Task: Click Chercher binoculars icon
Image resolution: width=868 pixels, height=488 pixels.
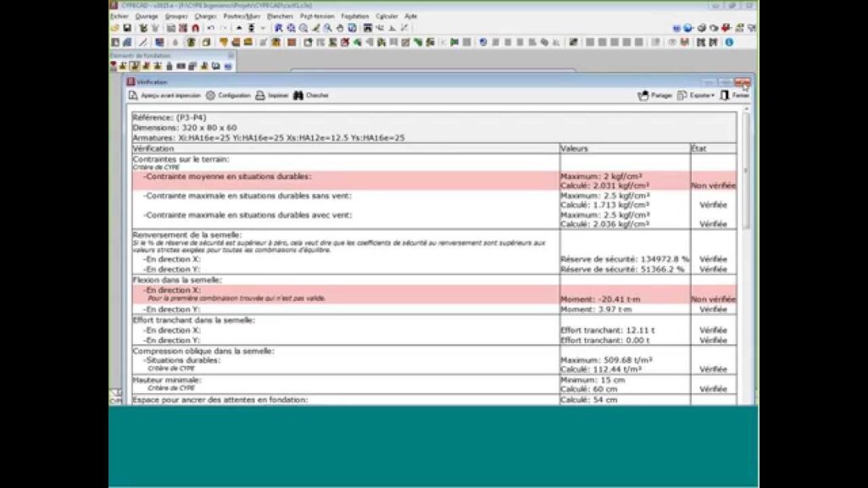Action: click(x=298, y=96)
